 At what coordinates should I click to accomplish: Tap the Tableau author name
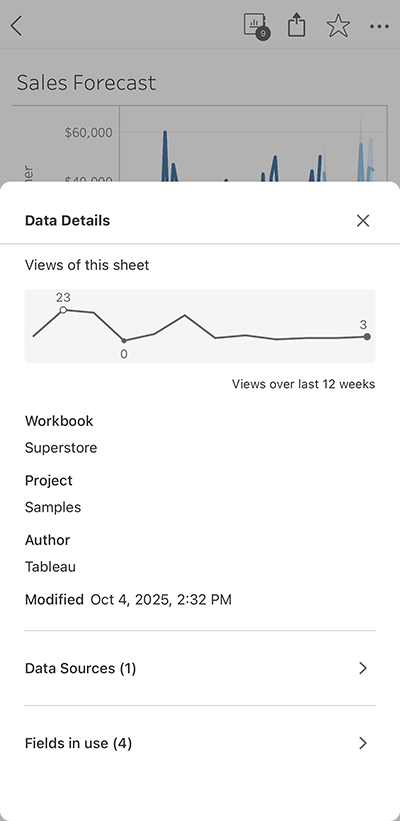click(x=50, y=567)
